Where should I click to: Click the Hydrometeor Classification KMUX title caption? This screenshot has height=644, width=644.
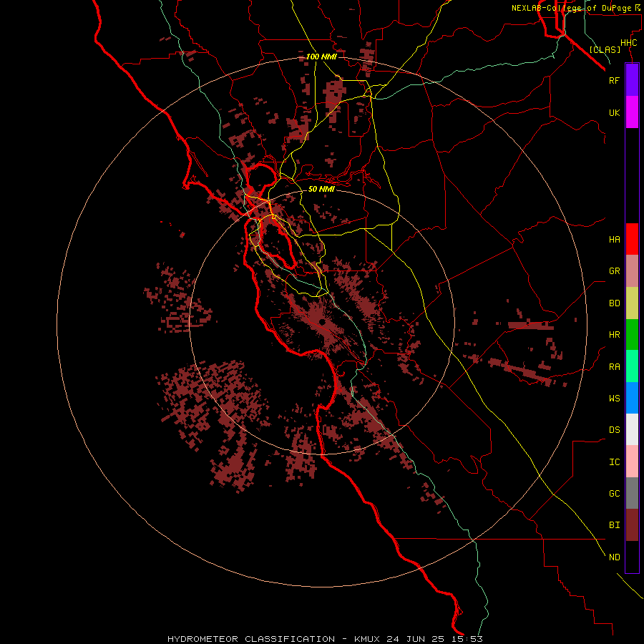pos(325,639)
